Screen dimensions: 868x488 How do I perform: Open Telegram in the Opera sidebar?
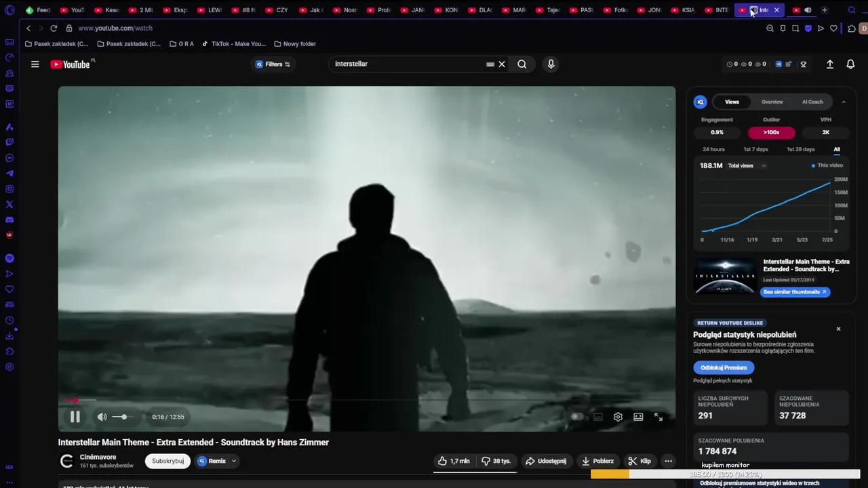[9, 174]
